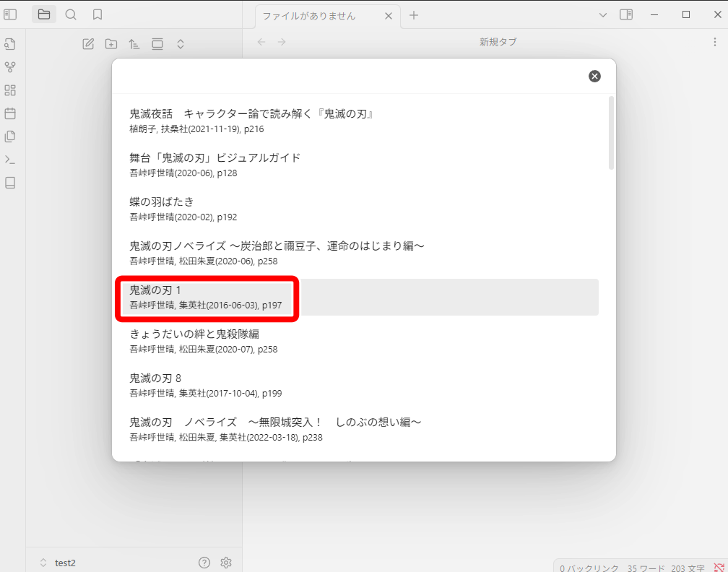Go back with left arrow

(261, 42)
